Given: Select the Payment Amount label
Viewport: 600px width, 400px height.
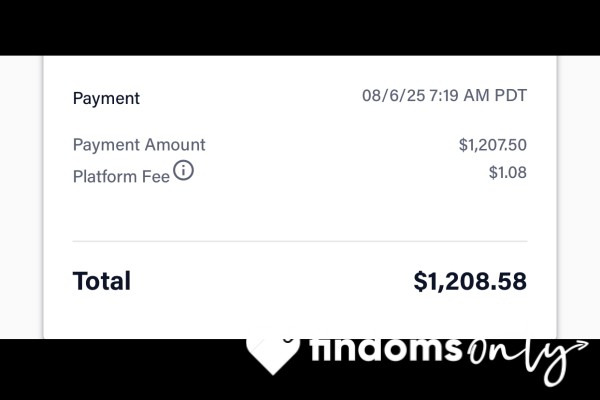Looking at the screenshot, I should [x=139, y=145].
